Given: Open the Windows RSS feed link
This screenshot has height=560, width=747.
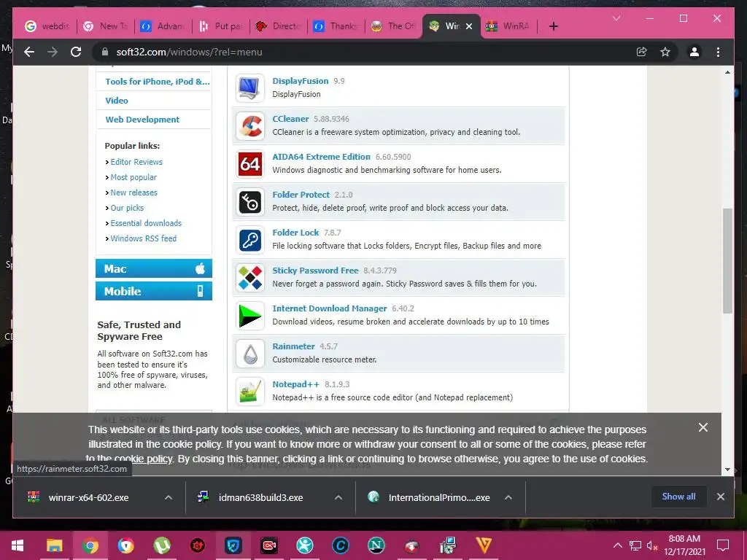Looking at the screenshot, I should click(x=144, y=238).
